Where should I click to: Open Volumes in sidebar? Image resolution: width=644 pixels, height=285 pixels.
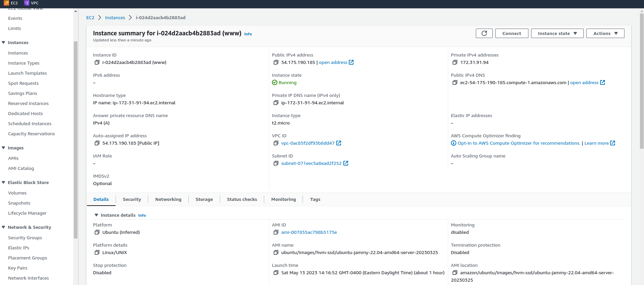click(x=17, y=193)
